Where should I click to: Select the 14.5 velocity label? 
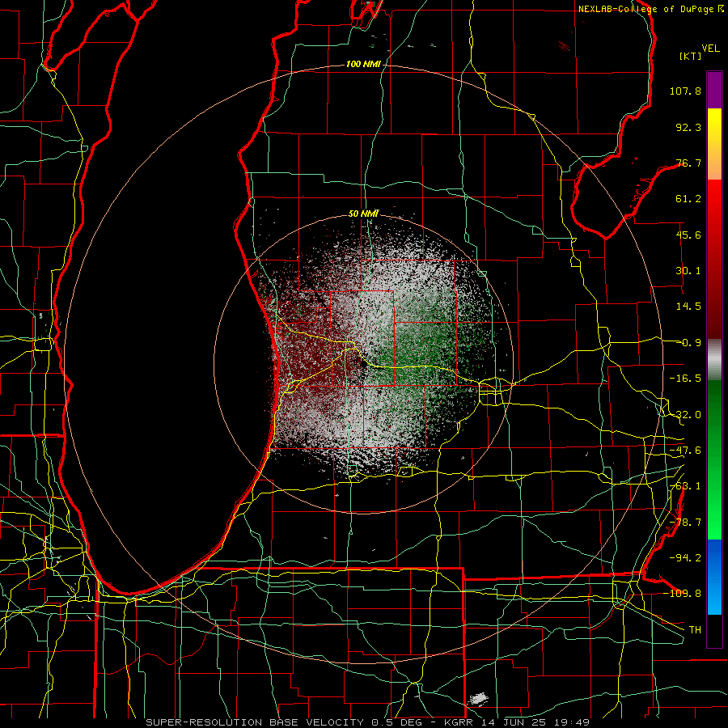coord(688,307)
